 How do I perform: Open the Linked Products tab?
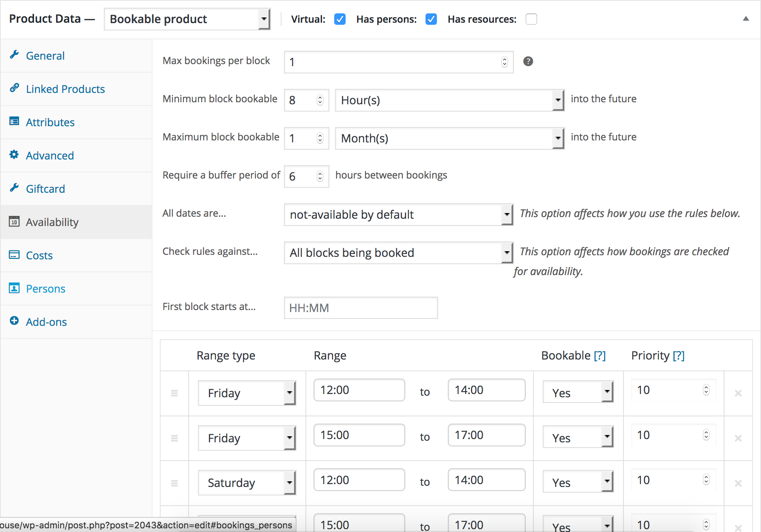tap(76, 89)
